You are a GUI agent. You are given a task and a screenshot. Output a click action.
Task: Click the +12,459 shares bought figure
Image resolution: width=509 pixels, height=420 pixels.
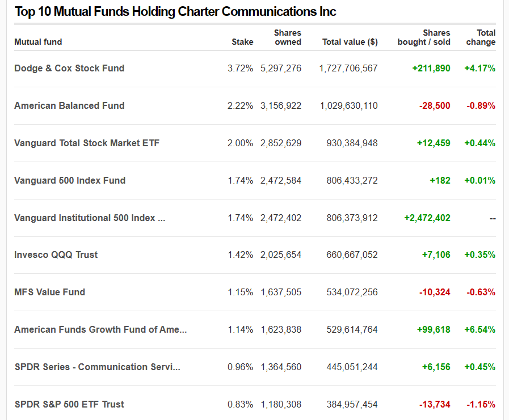coord(434,143)
